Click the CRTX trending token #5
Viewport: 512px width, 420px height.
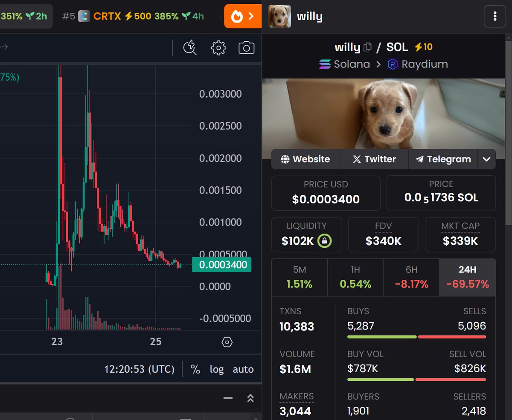point(133,16)
